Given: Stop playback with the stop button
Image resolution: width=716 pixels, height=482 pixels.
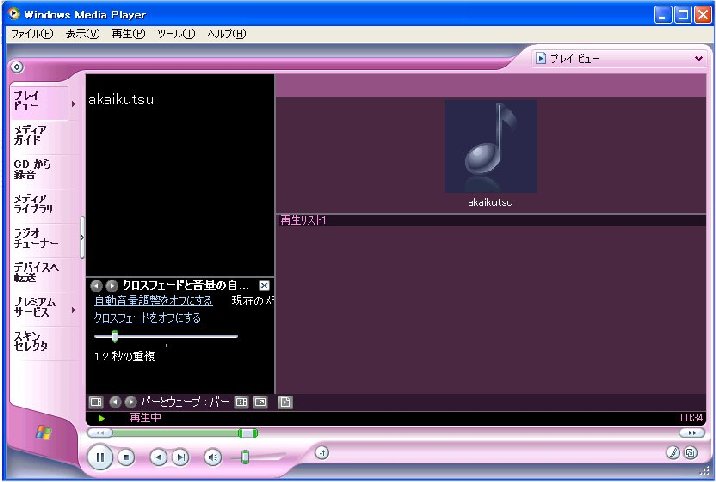Looking at the screenshot, I should coord(126,457).
